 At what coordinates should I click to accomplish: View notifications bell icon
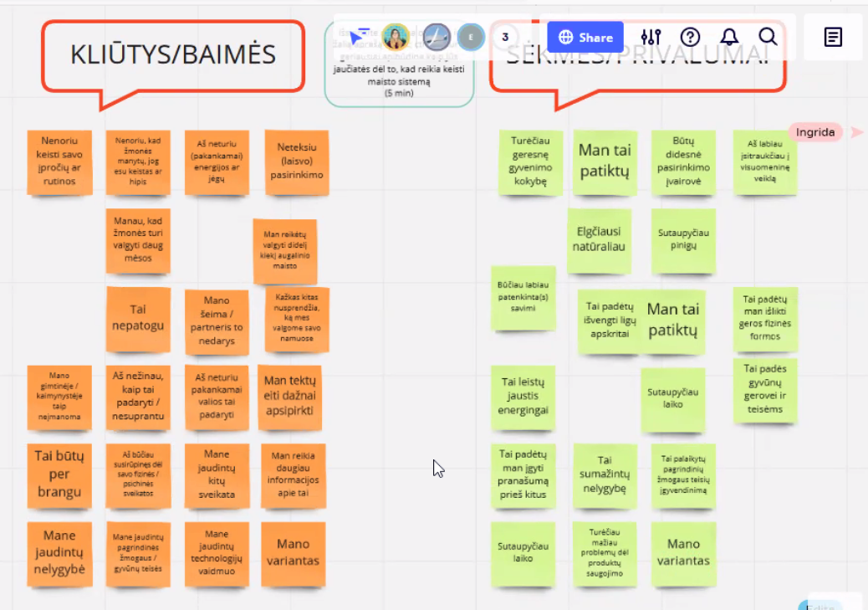pyautogui.click(x=729, y=37)
